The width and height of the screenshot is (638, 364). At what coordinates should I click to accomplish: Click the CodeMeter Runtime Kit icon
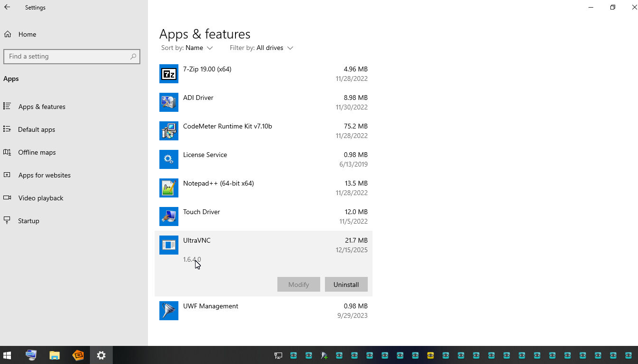pos(168,131)
